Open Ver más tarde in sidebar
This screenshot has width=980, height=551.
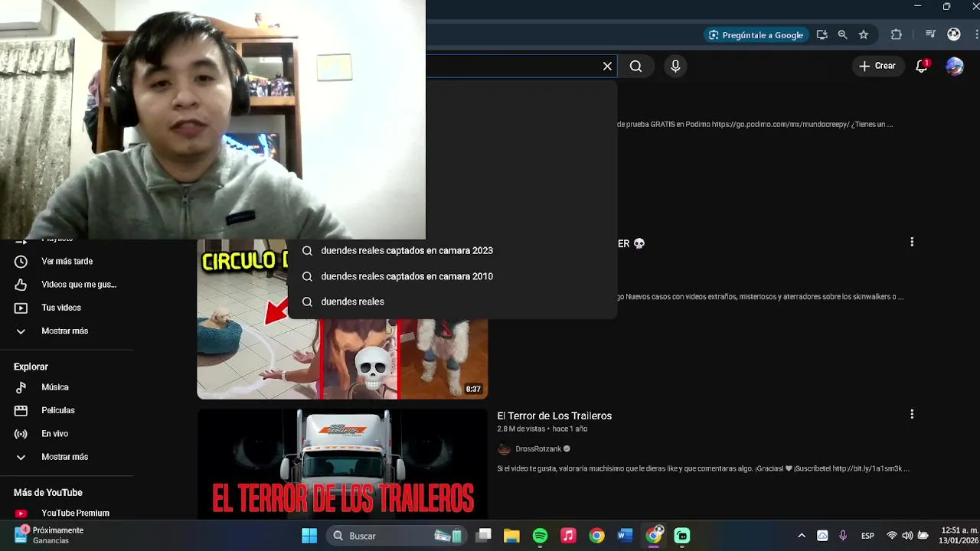[x=67, y=261]
